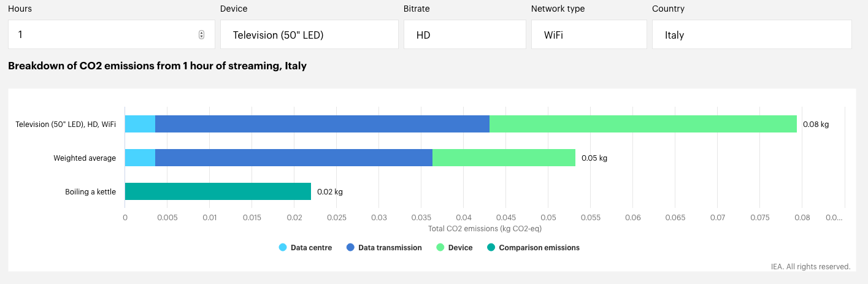The height and width of the screenshot is (284, 868).
Task: Click Weighted average Data transmission segment
Action: click(x=294, y=158)
